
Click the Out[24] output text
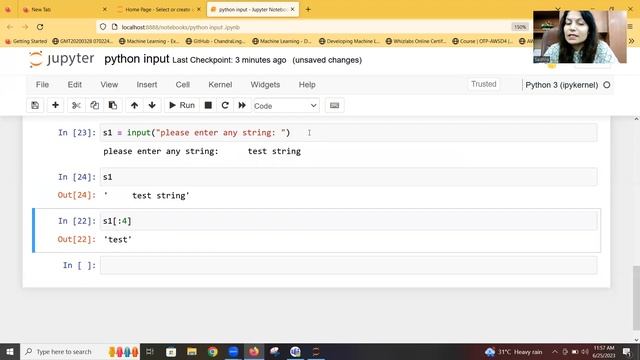pos(147,196)
